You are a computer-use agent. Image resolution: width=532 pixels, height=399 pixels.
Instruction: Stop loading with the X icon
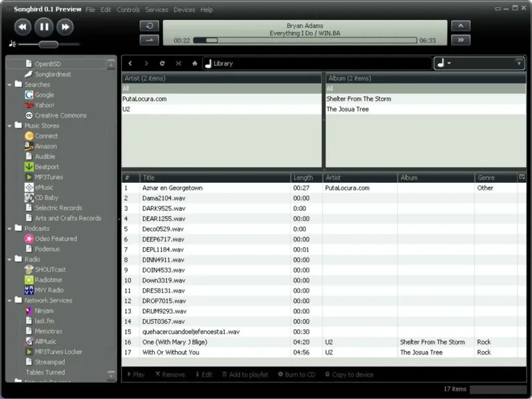pyautogui.click(x=178, y=63)
